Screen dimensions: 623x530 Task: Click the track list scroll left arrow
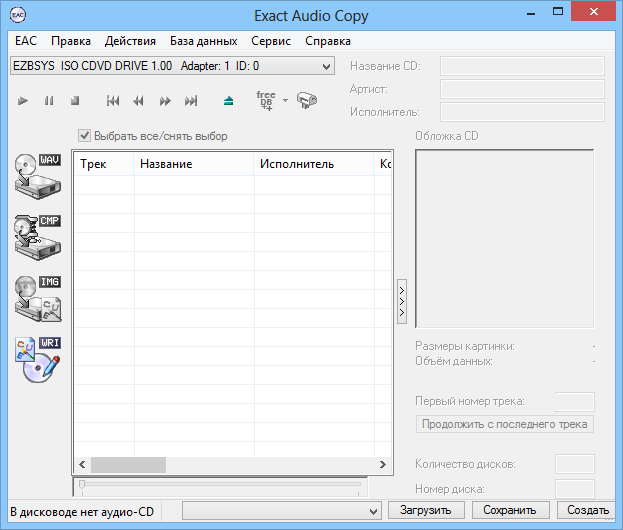(82, 465)
